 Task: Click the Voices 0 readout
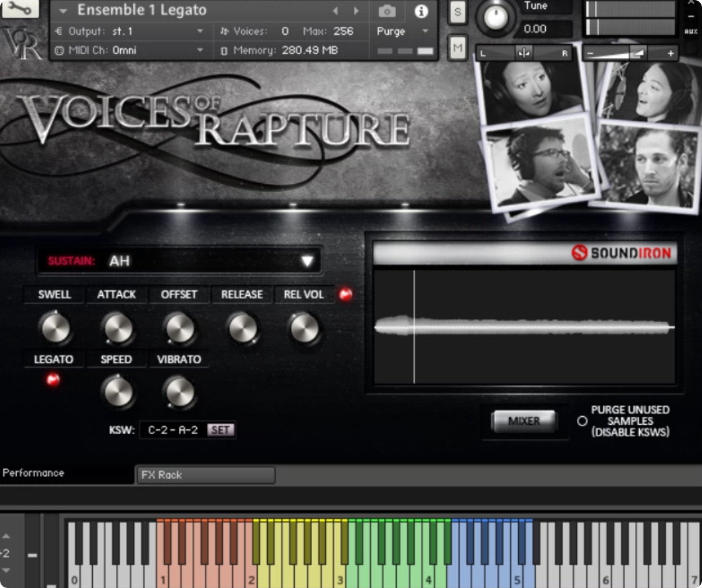click(255, 31)
